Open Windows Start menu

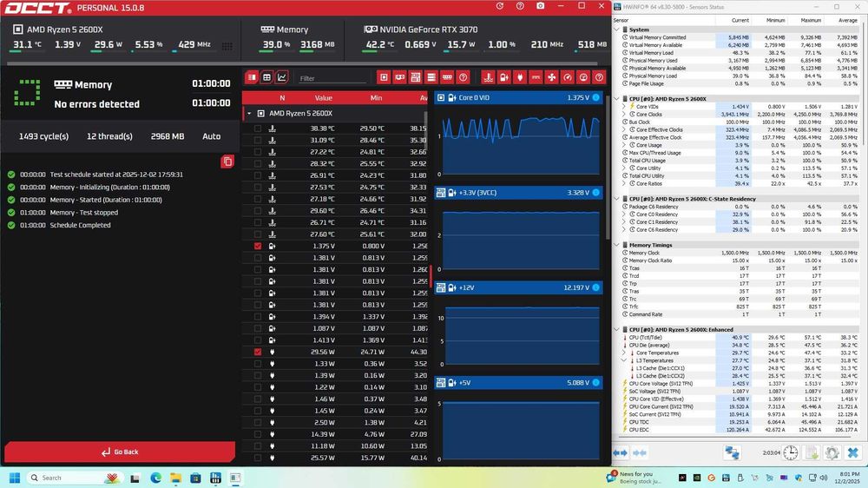point(15,478)
